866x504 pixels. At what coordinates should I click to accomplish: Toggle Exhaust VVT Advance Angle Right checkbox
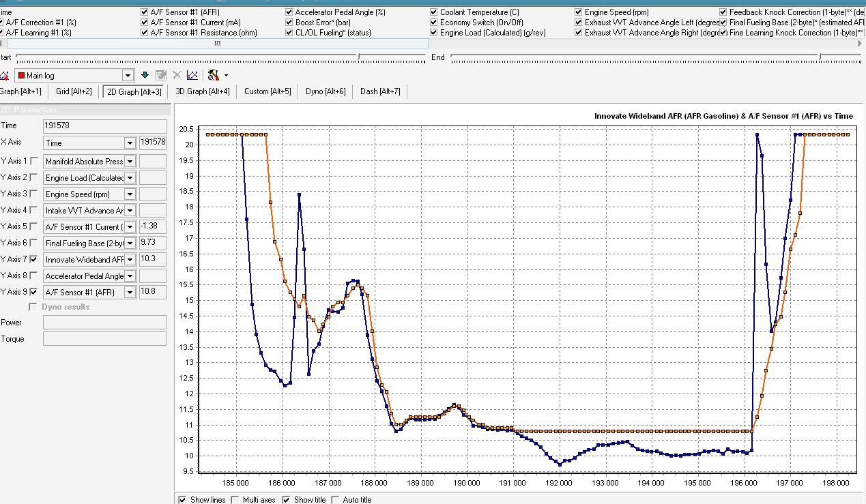pyautogui.click(x=579, y=33)
